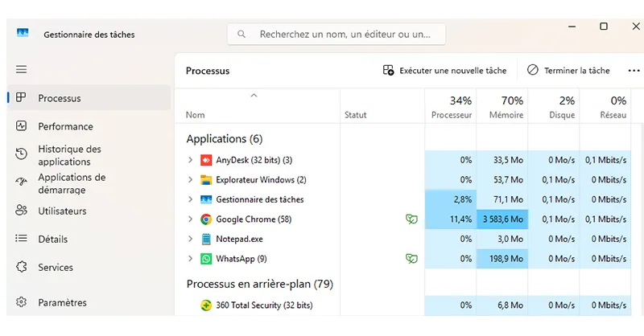Click the Notepad.exe icon
The image size is (644, 336).
(206, 239)
